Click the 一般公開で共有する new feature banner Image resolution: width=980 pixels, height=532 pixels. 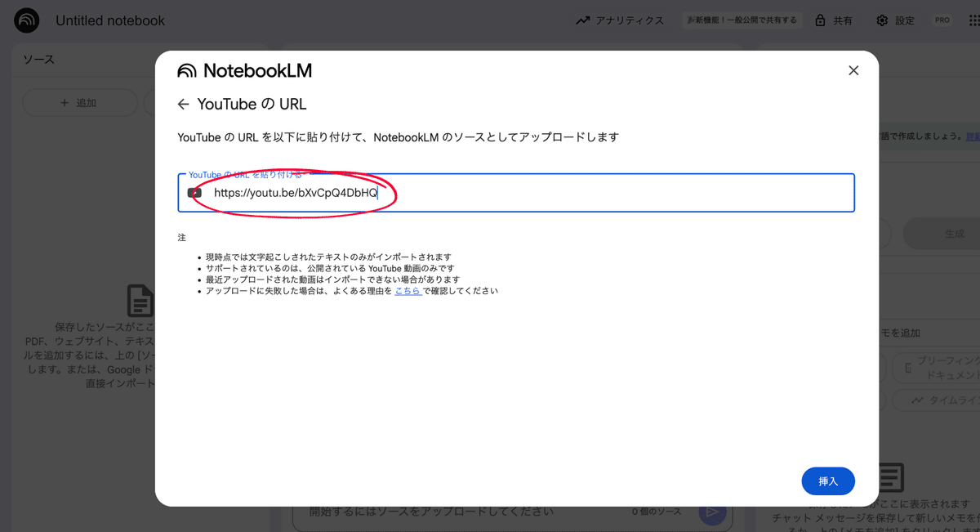point(741,20)
